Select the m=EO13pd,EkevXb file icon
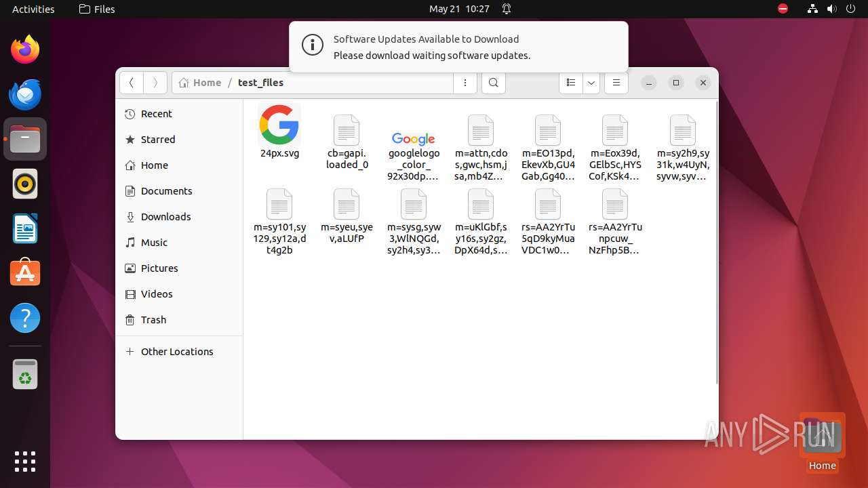Image resolution: width=868 pixels, height=488 pixels. point(548,130)
